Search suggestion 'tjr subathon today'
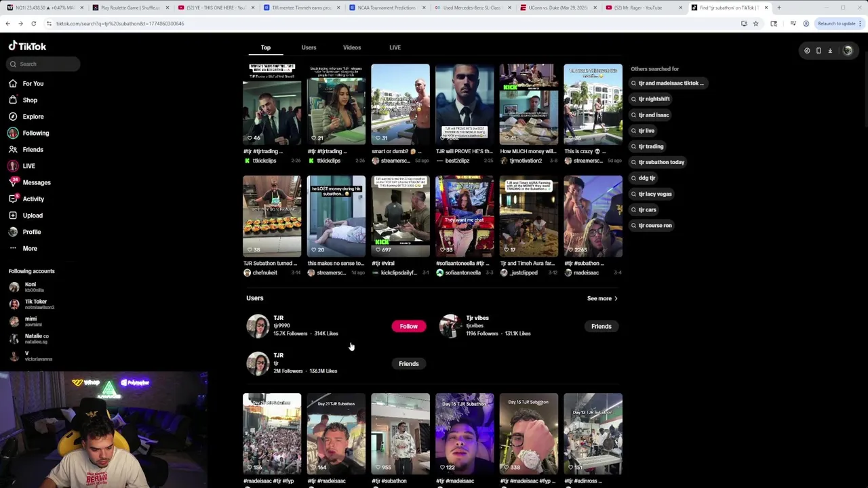This screenshot has height=488, width=868. (x=658, y=162)
